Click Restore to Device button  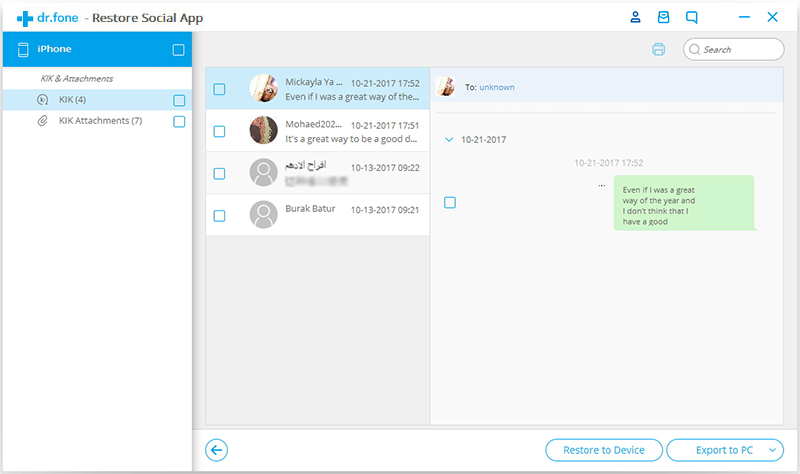tap(604, 450)
